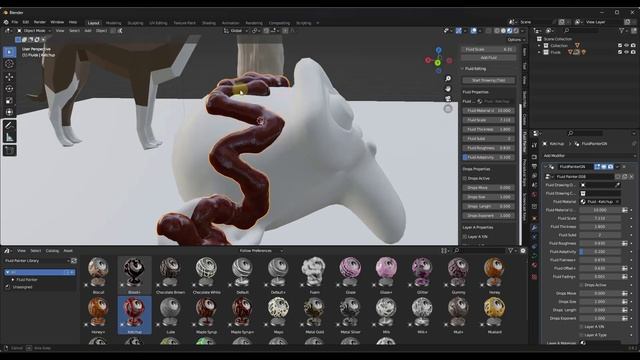Open the Fluid Painter Library dropdown

[36, 260]
